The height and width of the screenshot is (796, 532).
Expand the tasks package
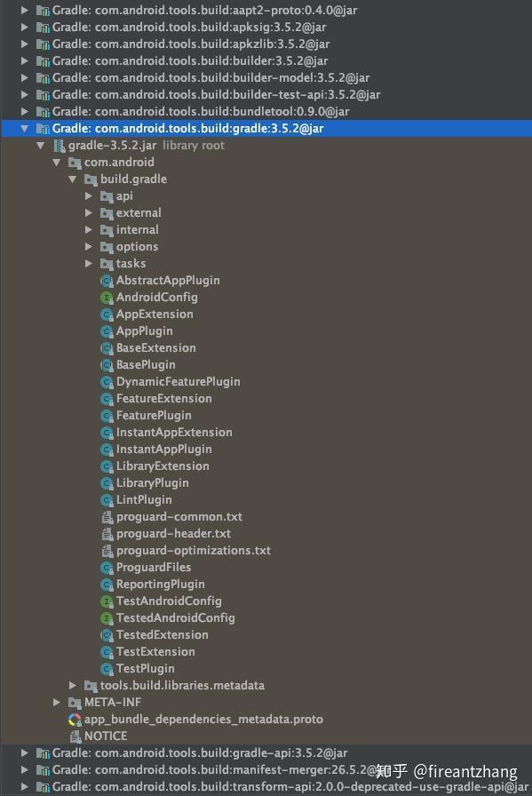pyautogui.click(x=89, y=264)
